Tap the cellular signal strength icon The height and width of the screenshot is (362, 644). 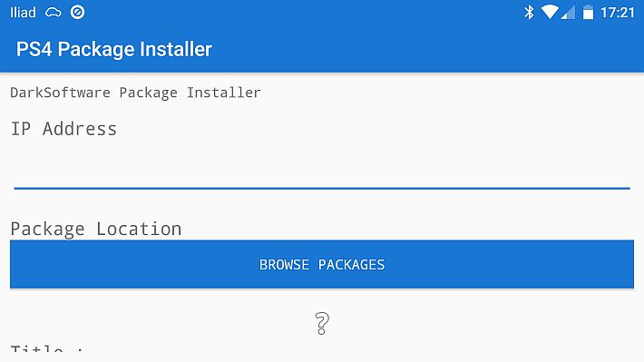568,13
